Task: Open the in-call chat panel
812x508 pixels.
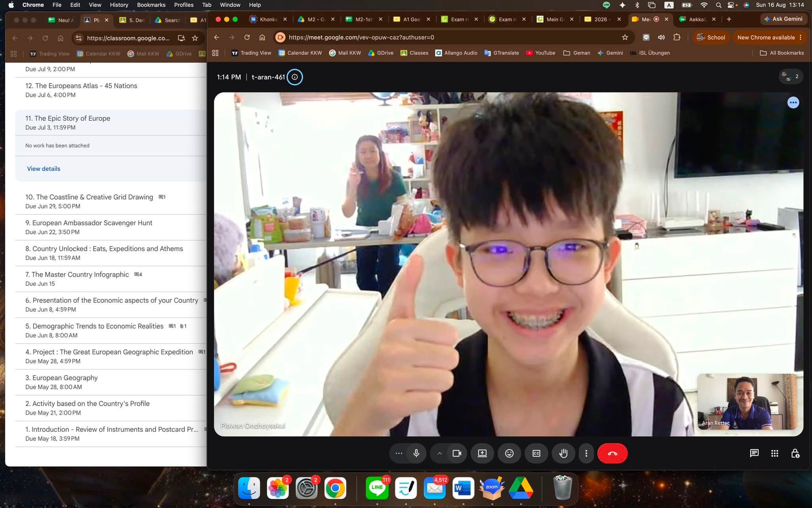Action: pos(754,453)
